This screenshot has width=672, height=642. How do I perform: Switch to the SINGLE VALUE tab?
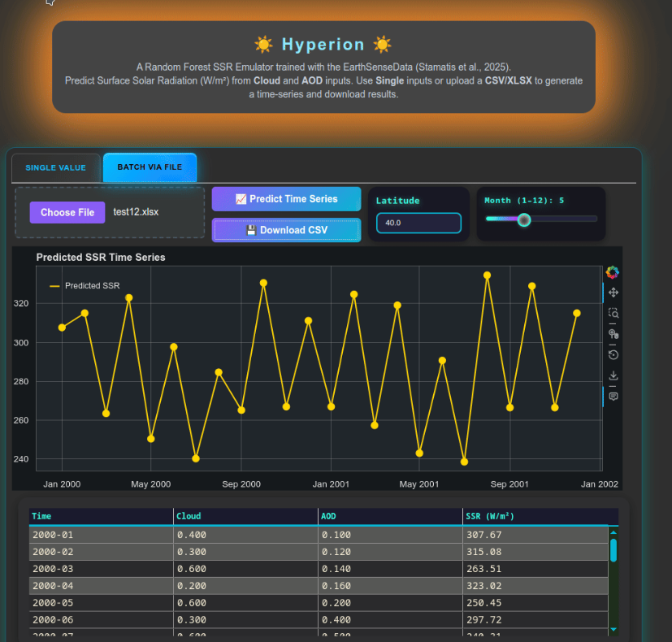pos(55,167)
